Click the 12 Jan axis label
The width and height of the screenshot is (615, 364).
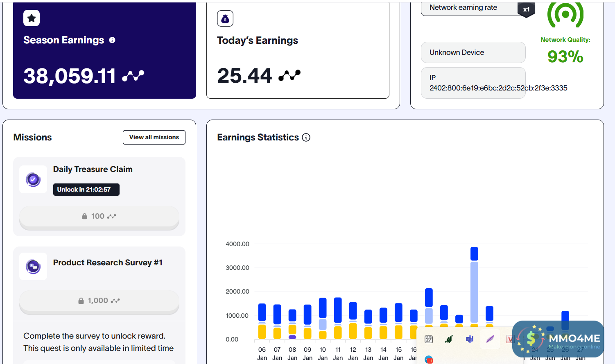tap(353, 354)
